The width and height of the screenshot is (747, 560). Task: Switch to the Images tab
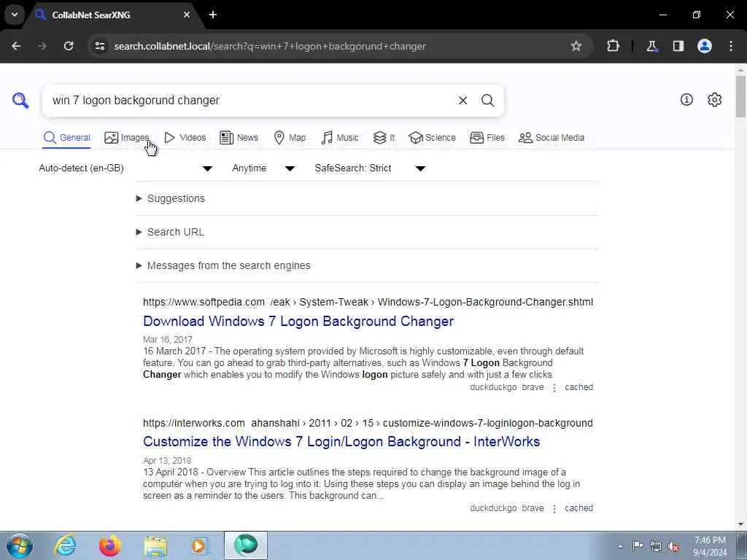click(x=127, y=138)
